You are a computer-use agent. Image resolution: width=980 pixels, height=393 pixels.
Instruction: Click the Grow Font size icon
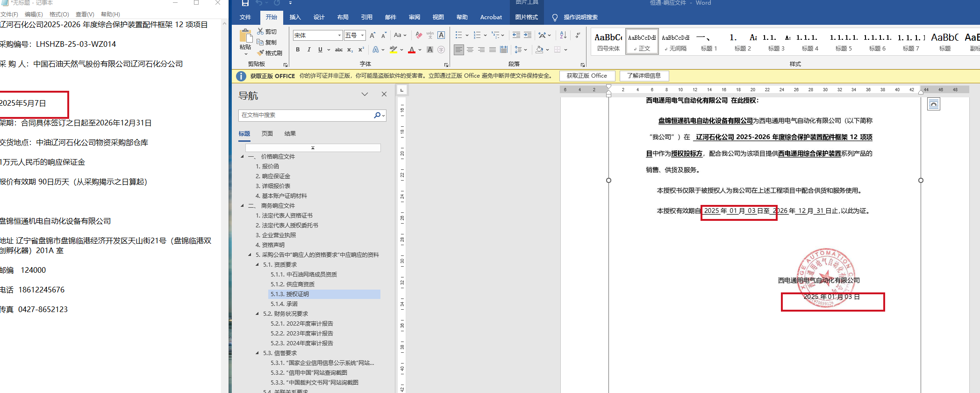(x=372, y=35)
